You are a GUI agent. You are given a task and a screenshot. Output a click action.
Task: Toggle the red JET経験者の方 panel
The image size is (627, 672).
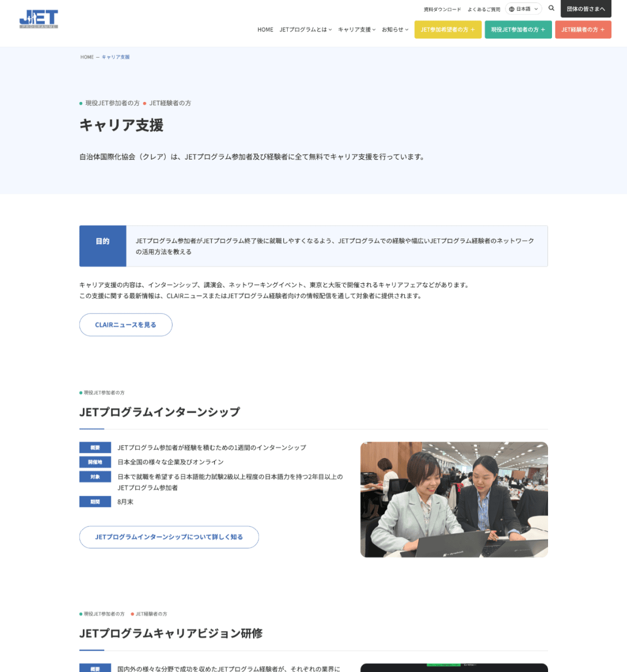[x=583, y=30]
